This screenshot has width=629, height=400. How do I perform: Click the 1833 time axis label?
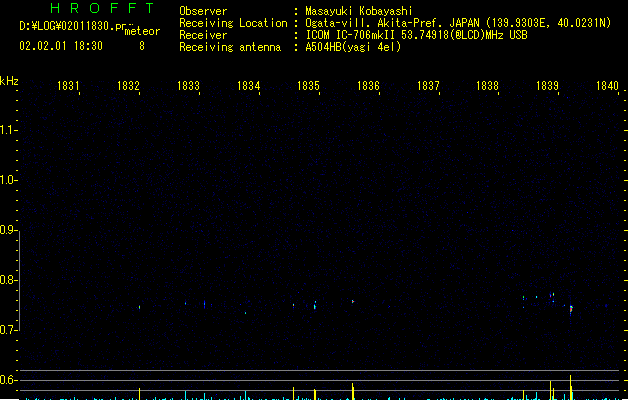pos(188,86)
